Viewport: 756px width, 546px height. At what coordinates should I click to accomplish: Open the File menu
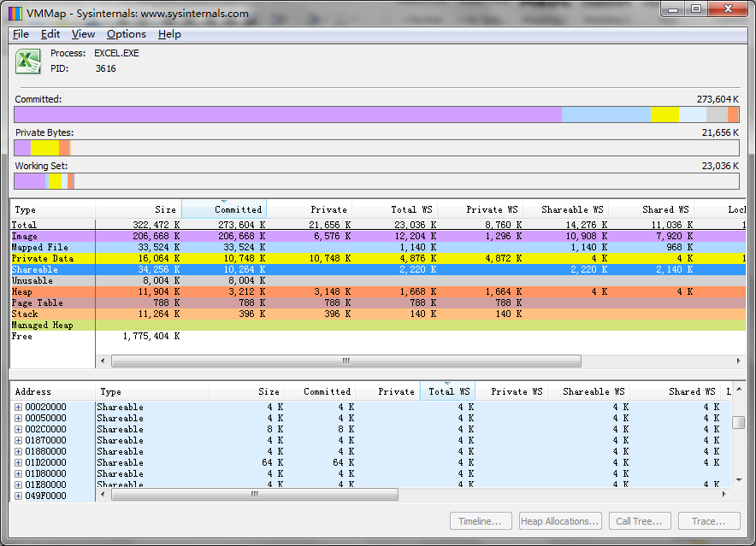(21, 34)
